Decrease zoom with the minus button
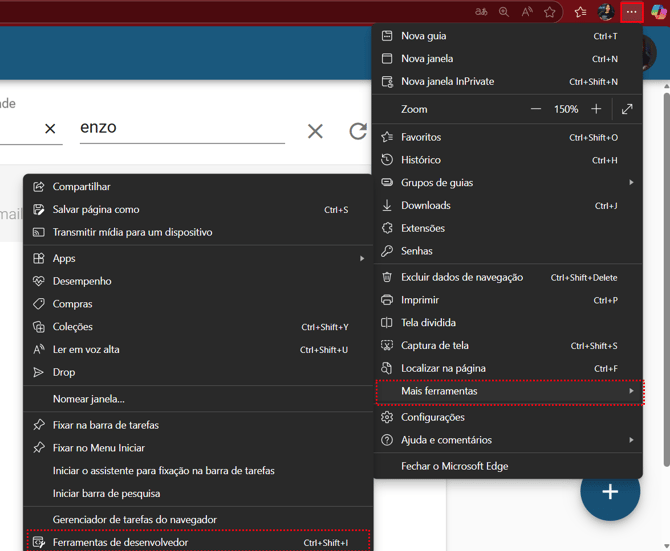The image size is (670, 551). 536,109
